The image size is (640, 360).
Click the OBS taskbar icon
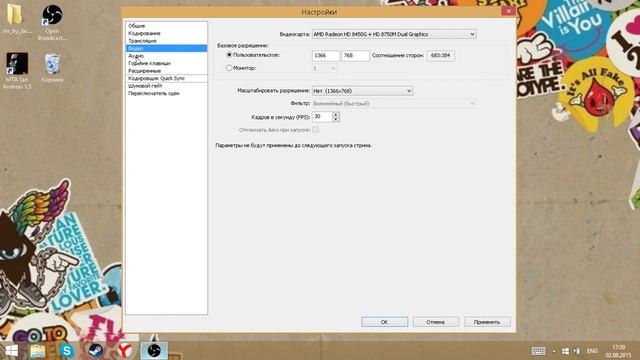154,351
